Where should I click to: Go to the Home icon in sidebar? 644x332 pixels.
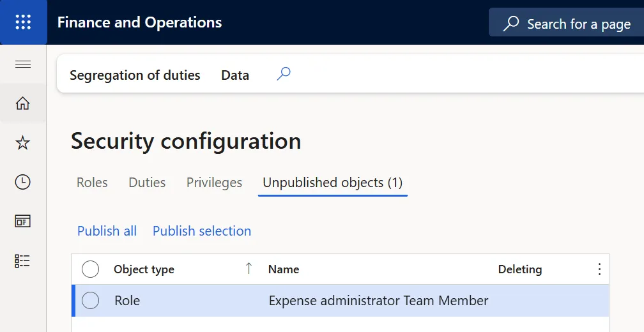(x=22, y=103)
